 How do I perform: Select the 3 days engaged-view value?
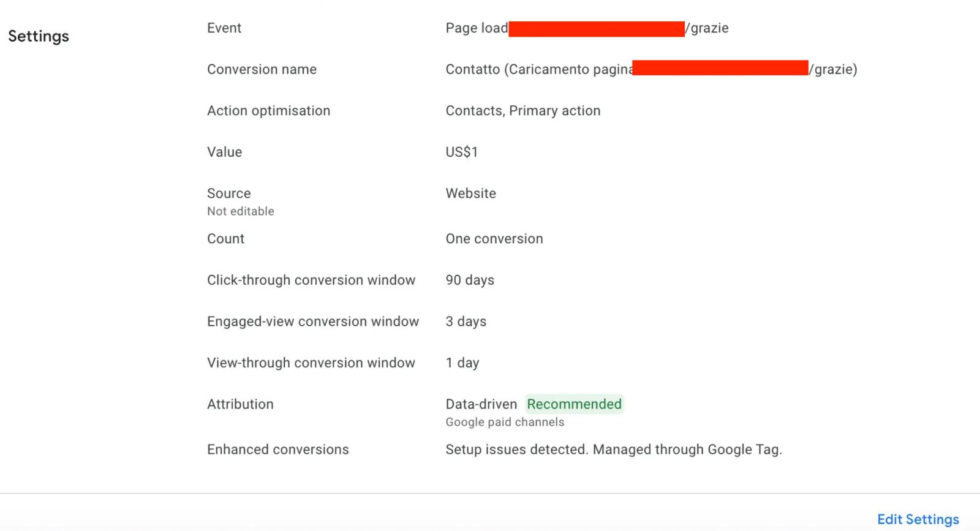(x=466, y=322)
